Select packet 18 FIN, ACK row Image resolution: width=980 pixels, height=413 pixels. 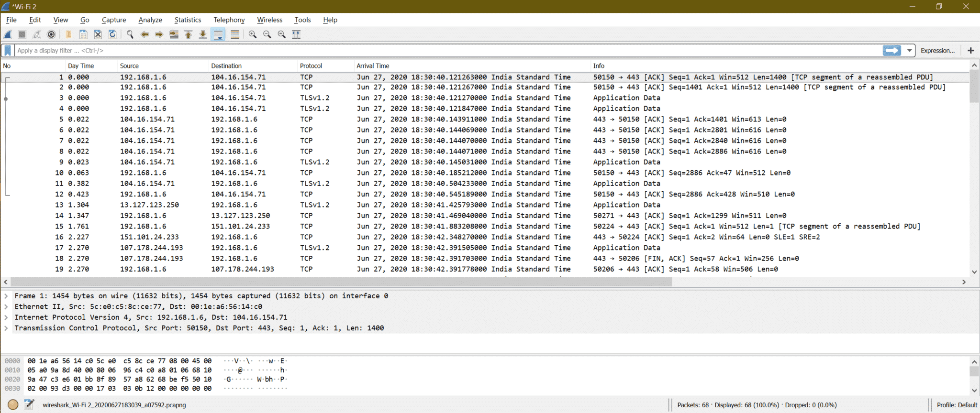[x=485, y=259]
